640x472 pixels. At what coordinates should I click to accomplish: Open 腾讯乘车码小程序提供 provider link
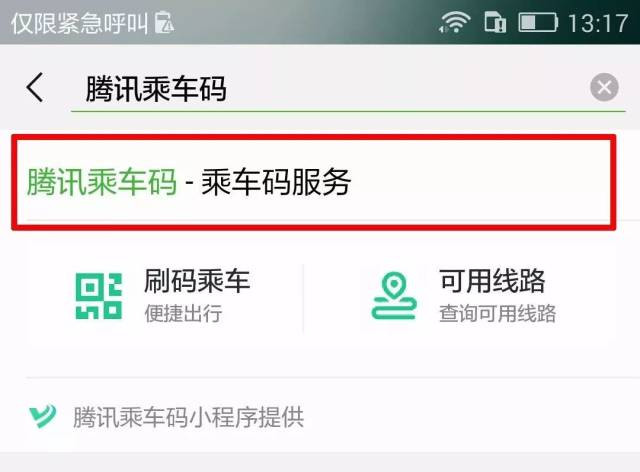coord(188,417)
